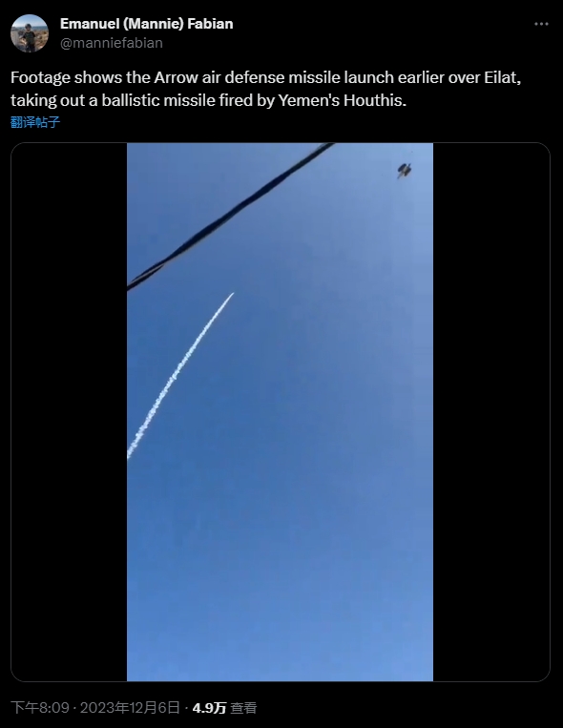View the 4.9万 view count
Viewport: 563px width, 728px height.
coord(209,708)
